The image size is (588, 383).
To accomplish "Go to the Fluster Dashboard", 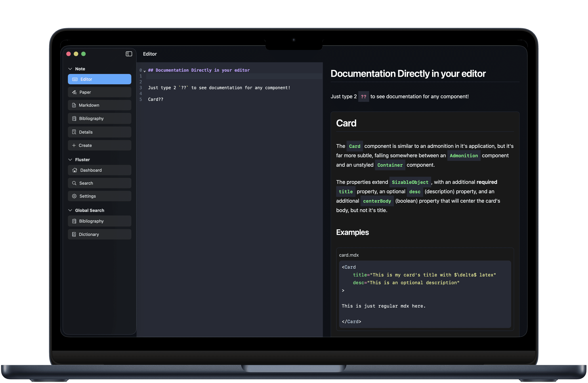I will (99, 170).
